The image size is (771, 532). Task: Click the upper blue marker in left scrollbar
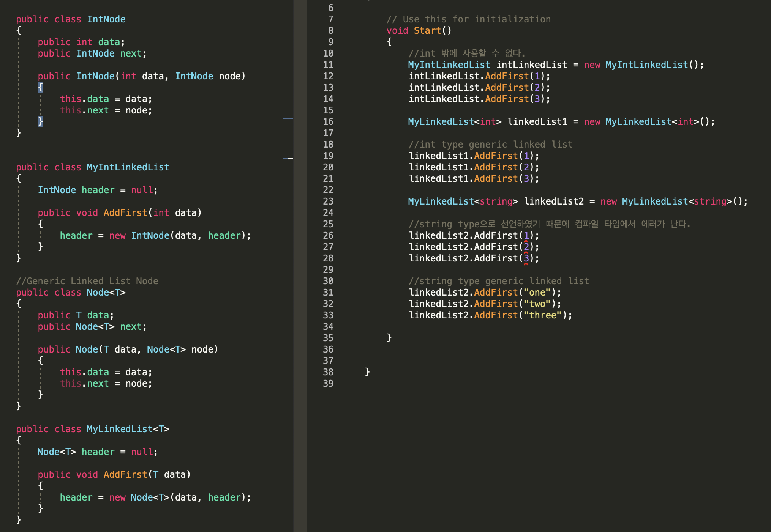pos(288,118)
